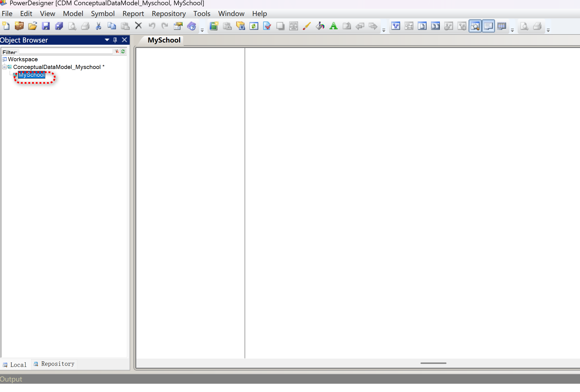Viewport: 580px width, 392px height.
Task: Click the Save floppy disk icon
Action: click(x=46, y=26)
